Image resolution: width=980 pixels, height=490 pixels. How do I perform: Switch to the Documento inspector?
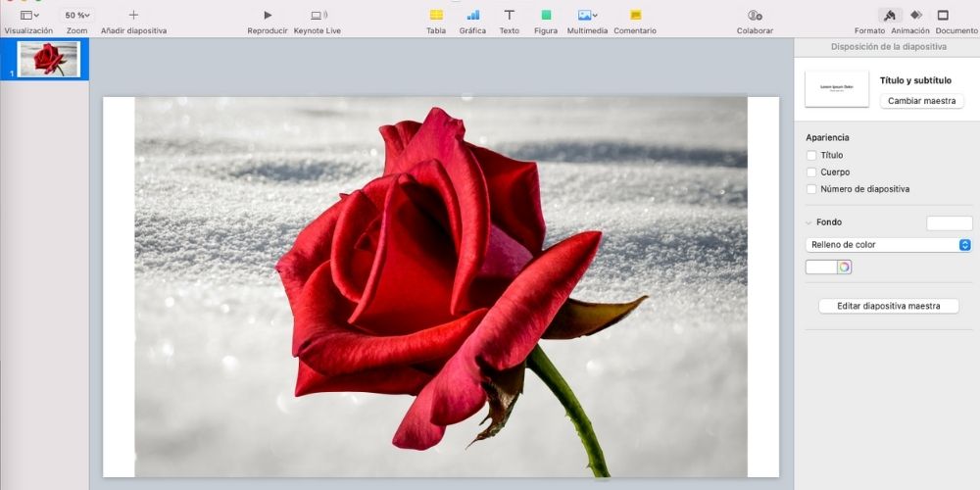coord(943,15)
